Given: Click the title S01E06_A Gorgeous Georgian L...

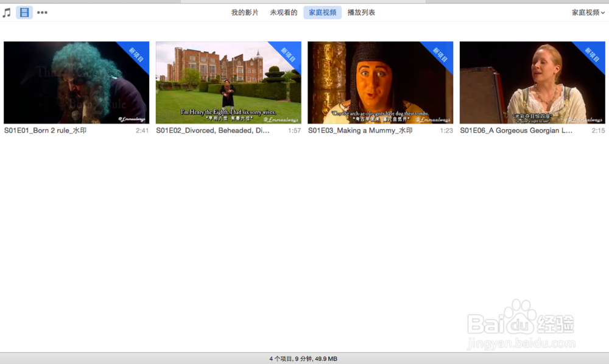Looking at the screenshot, I should tap(516, 130).
